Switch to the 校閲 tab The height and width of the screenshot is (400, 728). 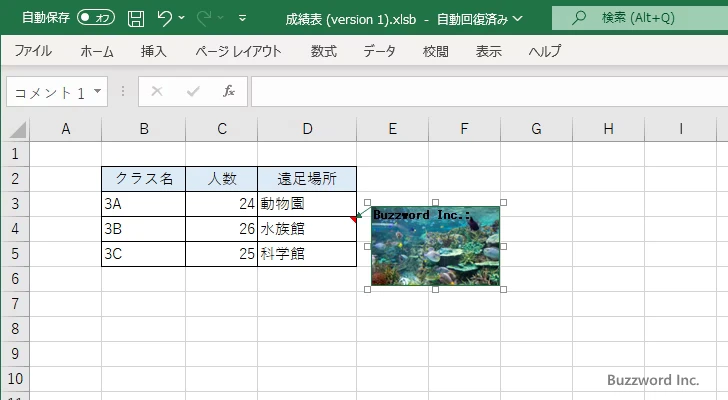[x=436, y=51]
